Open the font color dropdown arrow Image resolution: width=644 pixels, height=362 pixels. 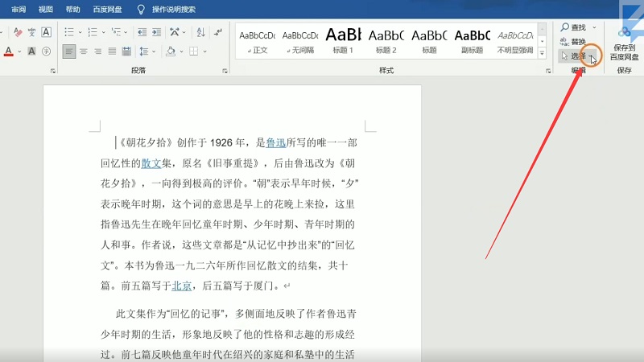click(19, 51)
